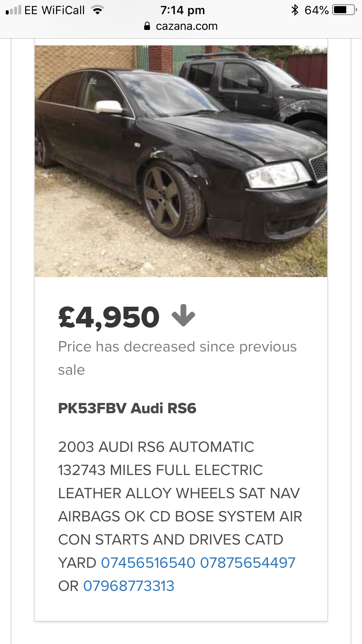
Task: Tap the battery level icon
Action: tap(345, 10)
